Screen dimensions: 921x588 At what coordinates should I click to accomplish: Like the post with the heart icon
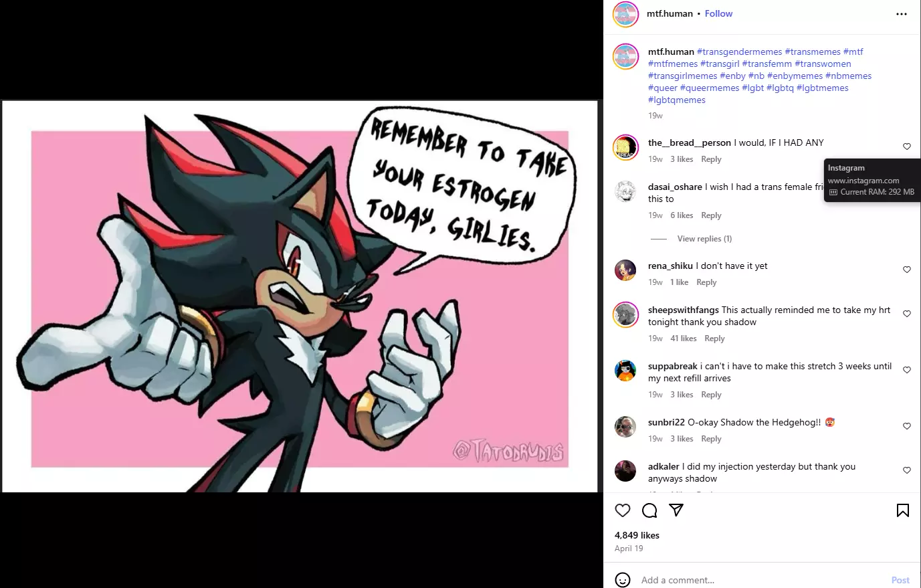click(623, 510)
